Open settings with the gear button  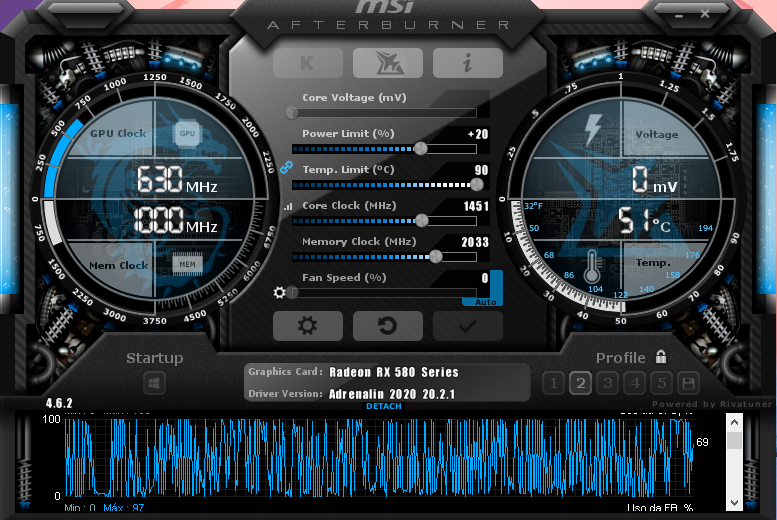(307, 326)
